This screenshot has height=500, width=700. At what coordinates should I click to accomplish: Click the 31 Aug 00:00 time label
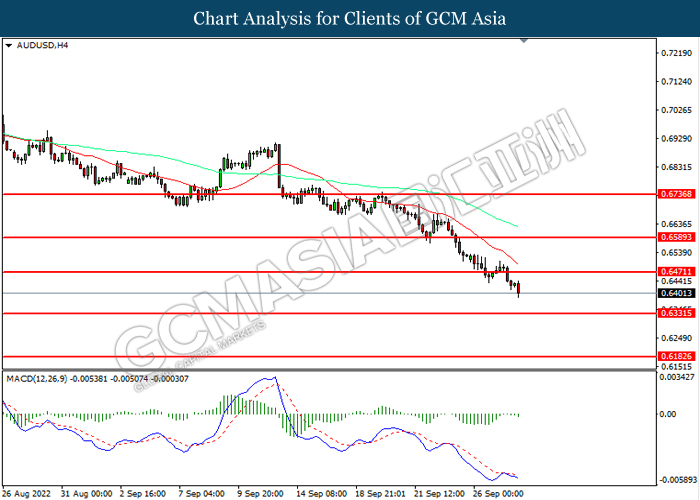click(86, 494)
